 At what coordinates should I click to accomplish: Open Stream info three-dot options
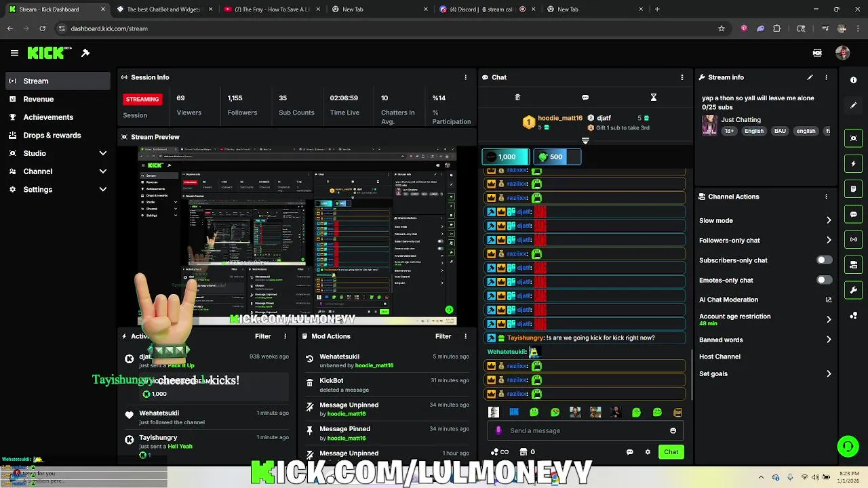[x=826, y=77]
